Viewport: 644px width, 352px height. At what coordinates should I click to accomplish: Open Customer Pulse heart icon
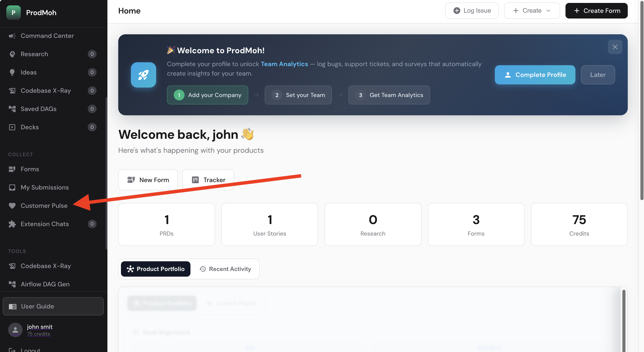point(12,206)
